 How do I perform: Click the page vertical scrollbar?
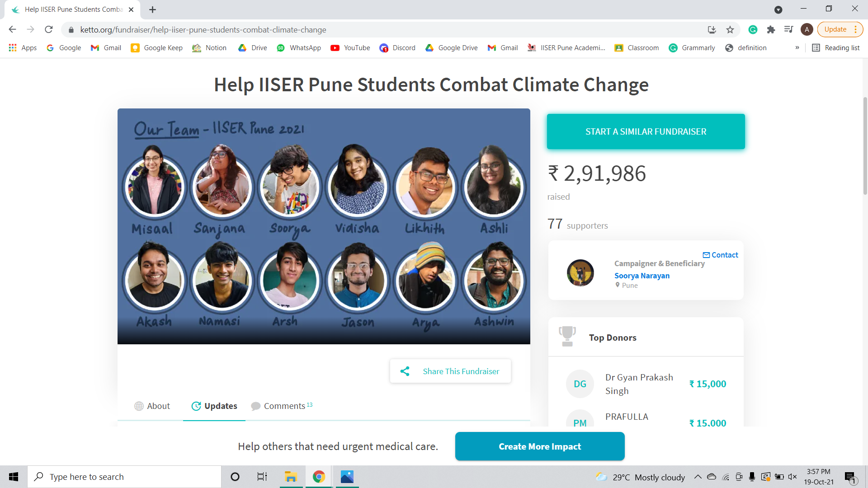[865, 145]
